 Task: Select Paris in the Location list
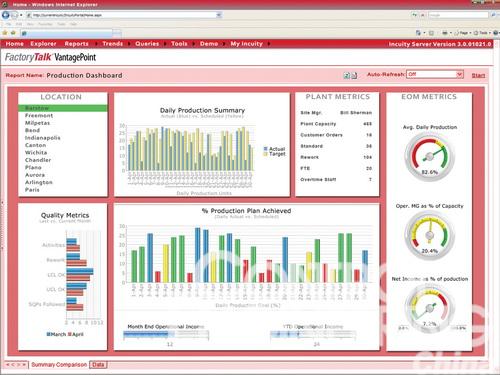[x=32, y=190]
